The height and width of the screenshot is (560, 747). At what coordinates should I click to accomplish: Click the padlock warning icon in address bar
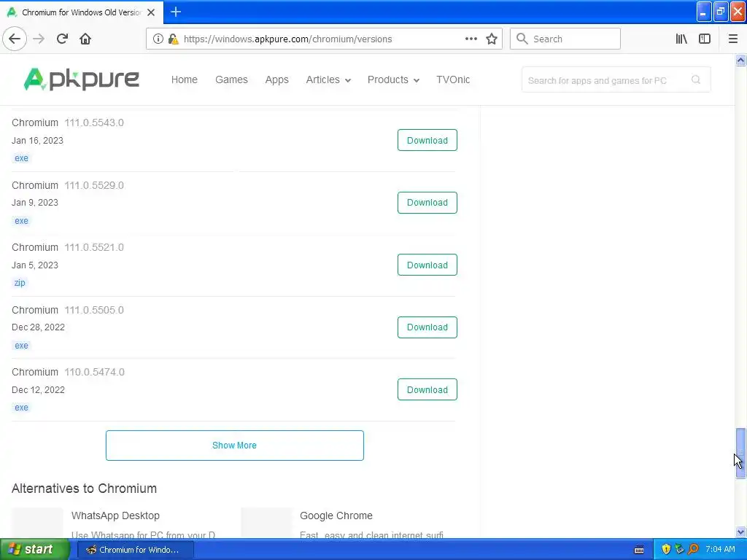(174, 39)
